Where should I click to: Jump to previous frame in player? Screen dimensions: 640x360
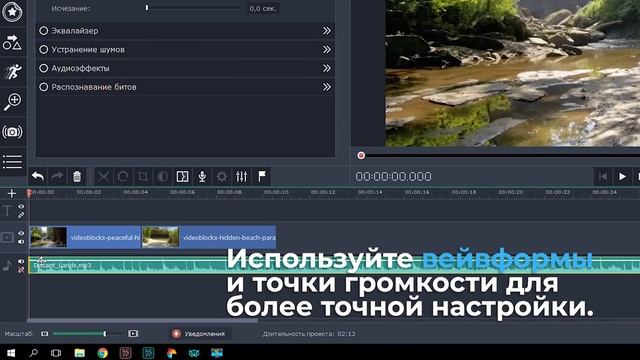(602, 176)
